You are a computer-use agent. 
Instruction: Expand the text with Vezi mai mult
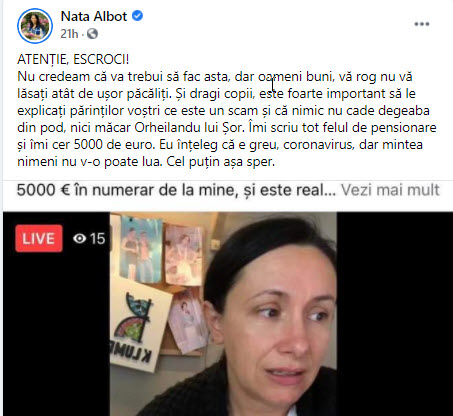(390, 190)
